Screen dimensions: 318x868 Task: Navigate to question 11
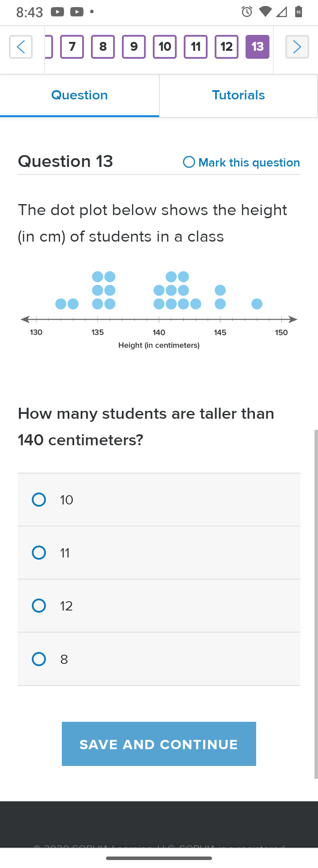pyautogui.click(x=196, y=47)
